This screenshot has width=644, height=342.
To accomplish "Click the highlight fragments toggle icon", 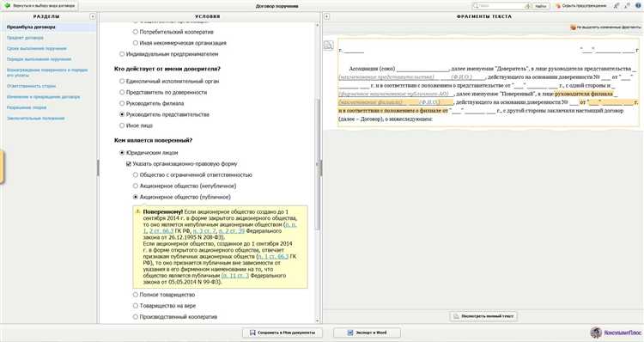I will (573, 27).
